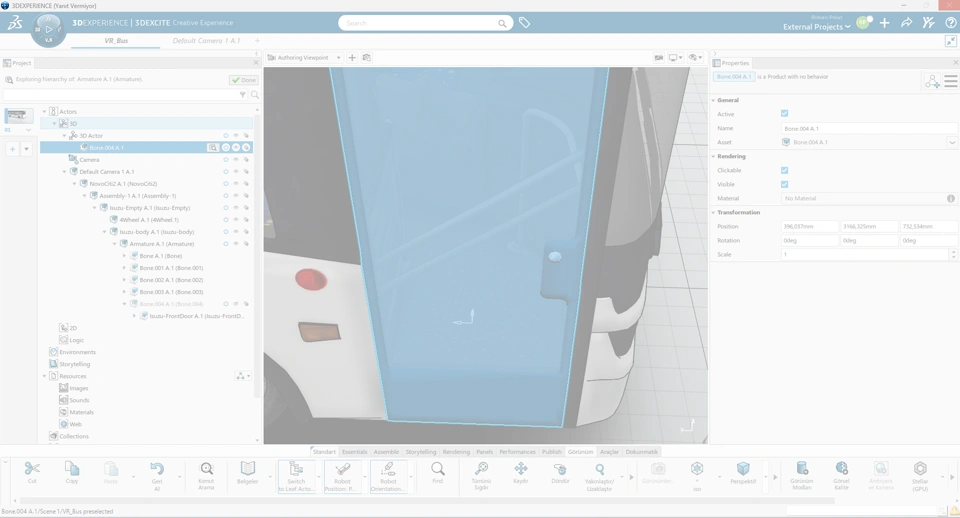Toggle eye visibility for 4Wheel A.1 row
The image size is (960, 518).
[236, 220]
